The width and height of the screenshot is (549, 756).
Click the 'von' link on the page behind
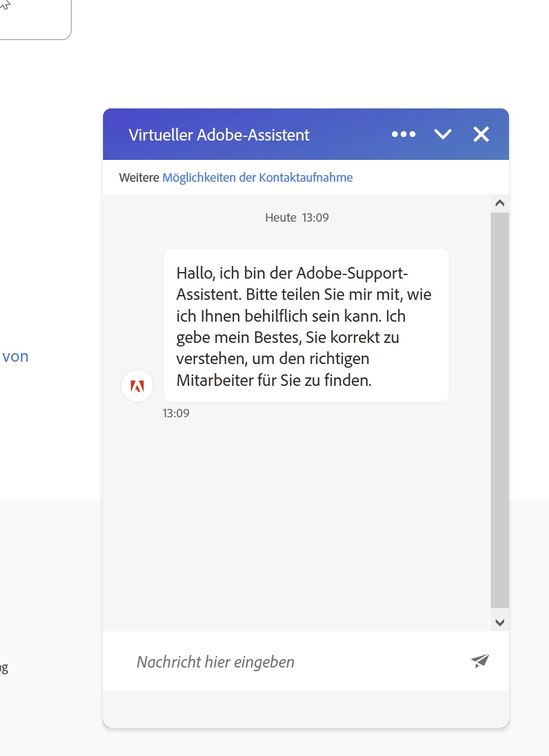pos(16,356)
